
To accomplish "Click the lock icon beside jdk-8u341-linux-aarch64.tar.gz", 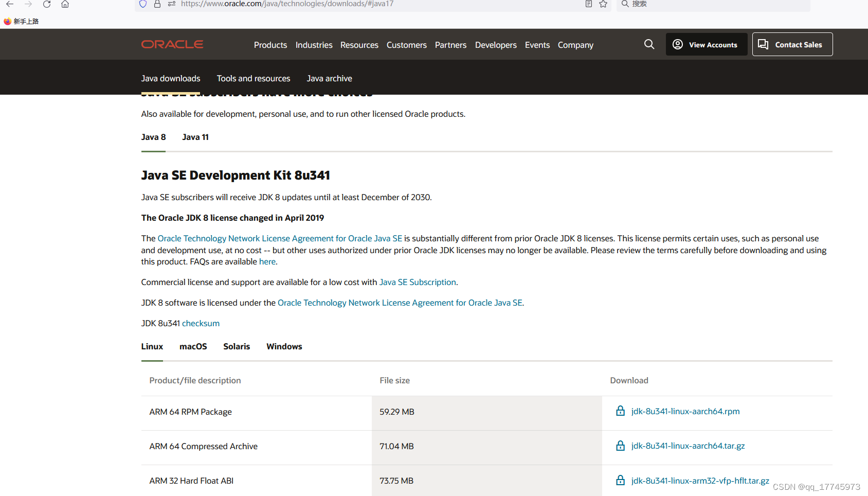I will [621, 446].
